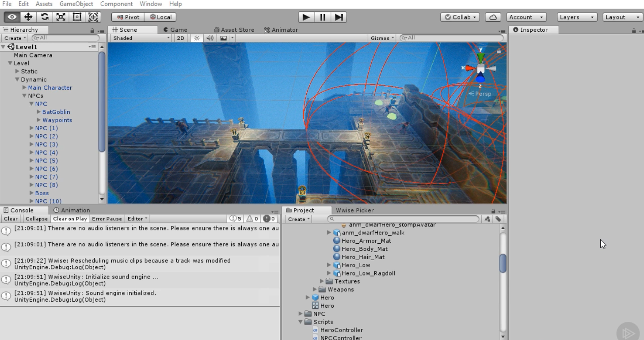Switch to the Animation tab
Image resolution: width=644 pixels, height=340 pixels.
[72, 211]
